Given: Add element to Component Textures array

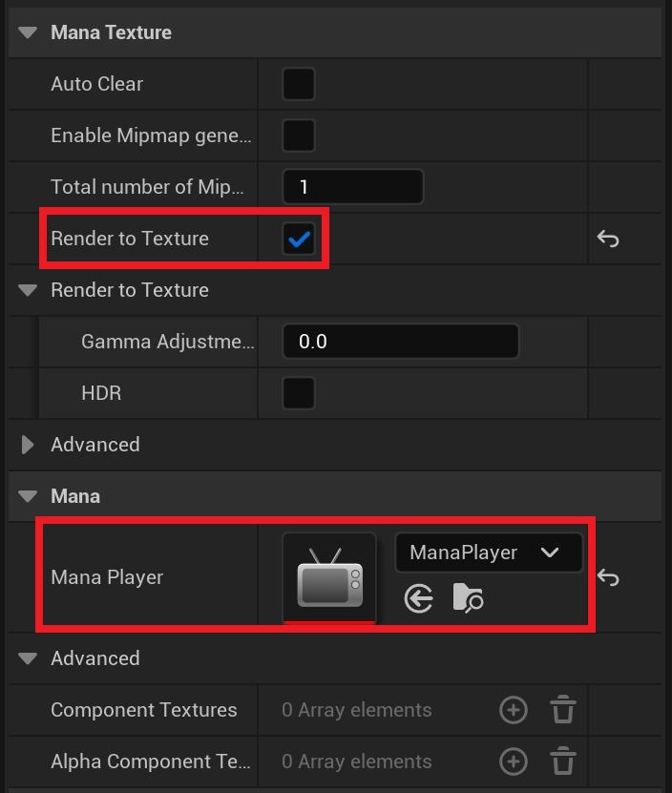Looking at the screenshot, I should [514, 710].
